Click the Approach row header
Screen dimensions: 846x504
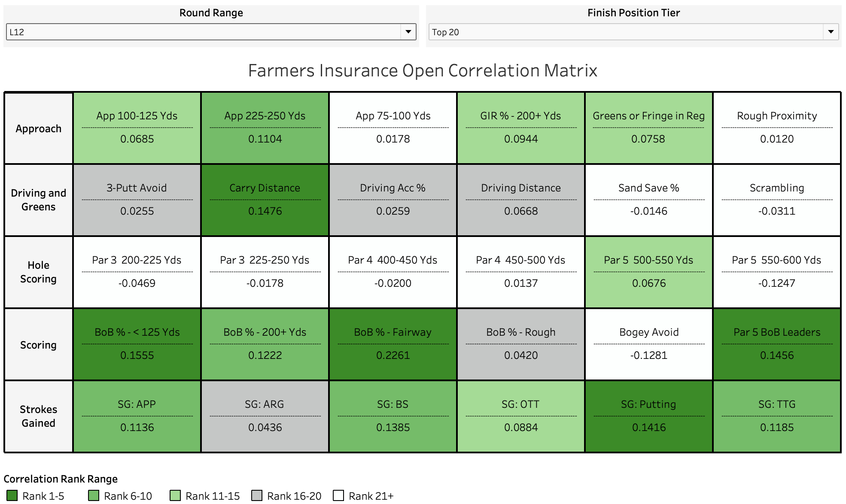click(39, 128)
